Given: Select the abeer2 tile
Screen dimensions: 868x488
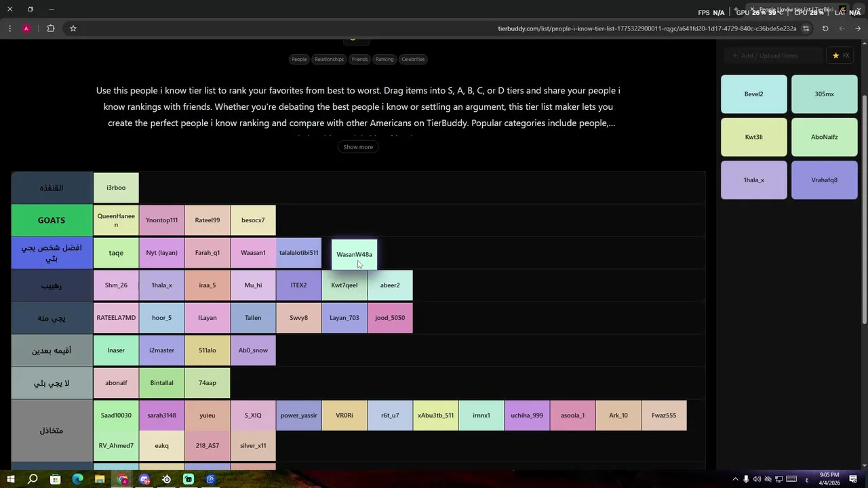Looking at the screenshot, I should click(390, 285).
